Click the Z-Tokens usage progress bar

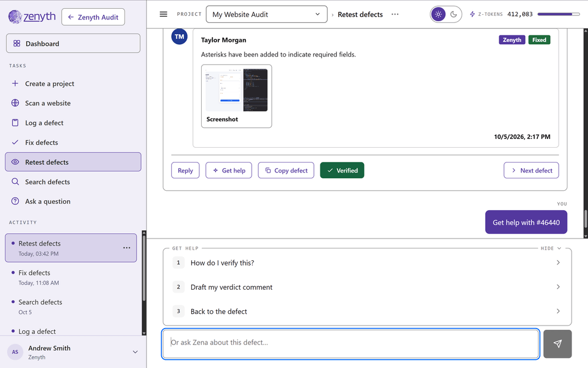point(559,14)
